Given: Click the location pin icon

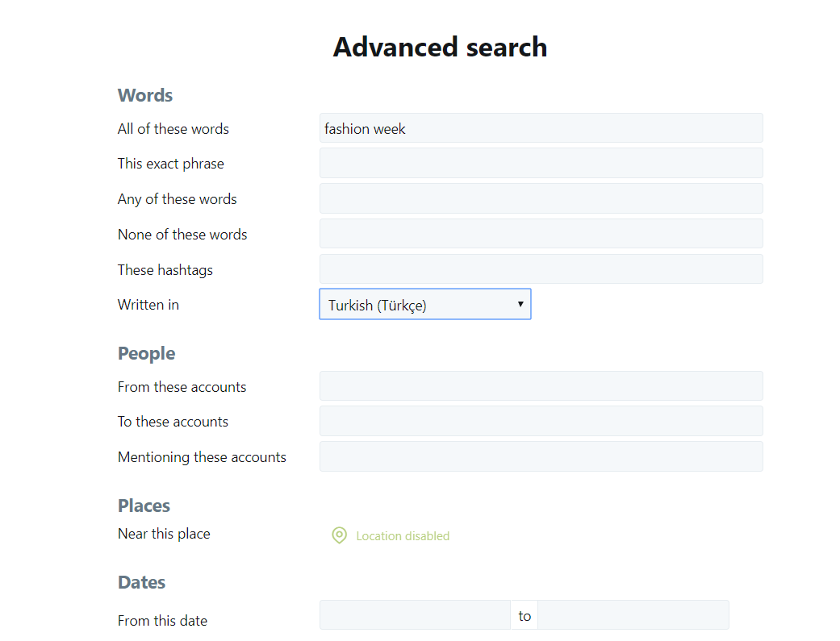Looking at the screenshot, I should click(x=339, y=535).
